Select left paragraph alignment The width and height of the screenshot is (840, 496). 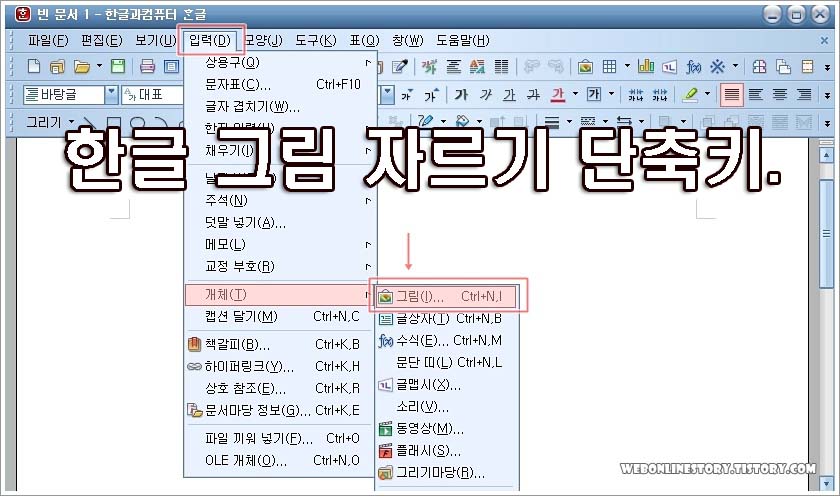[756, 95]
